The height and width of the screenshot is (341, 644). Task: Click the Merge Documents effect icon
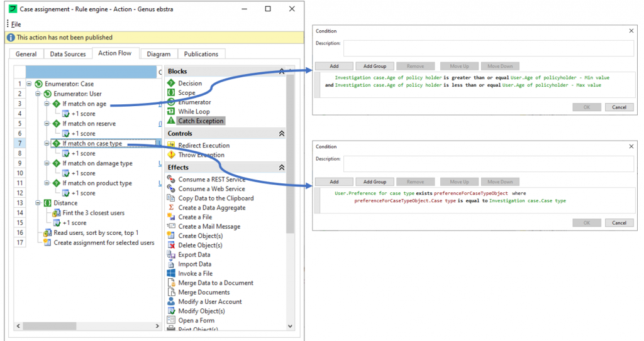click(x=171, y=293)
